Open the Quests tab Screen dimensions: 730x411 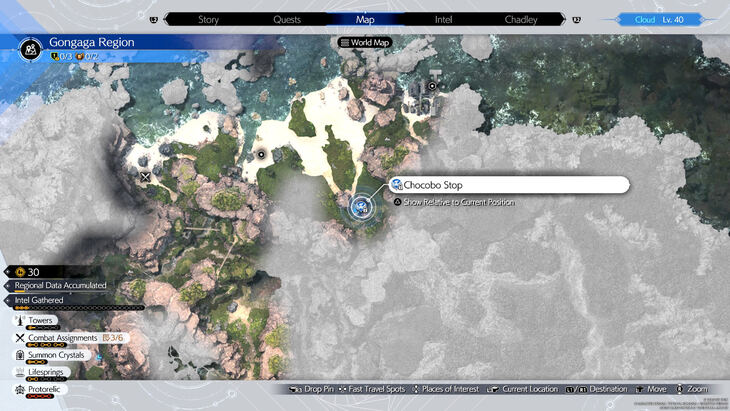[286, 19]
